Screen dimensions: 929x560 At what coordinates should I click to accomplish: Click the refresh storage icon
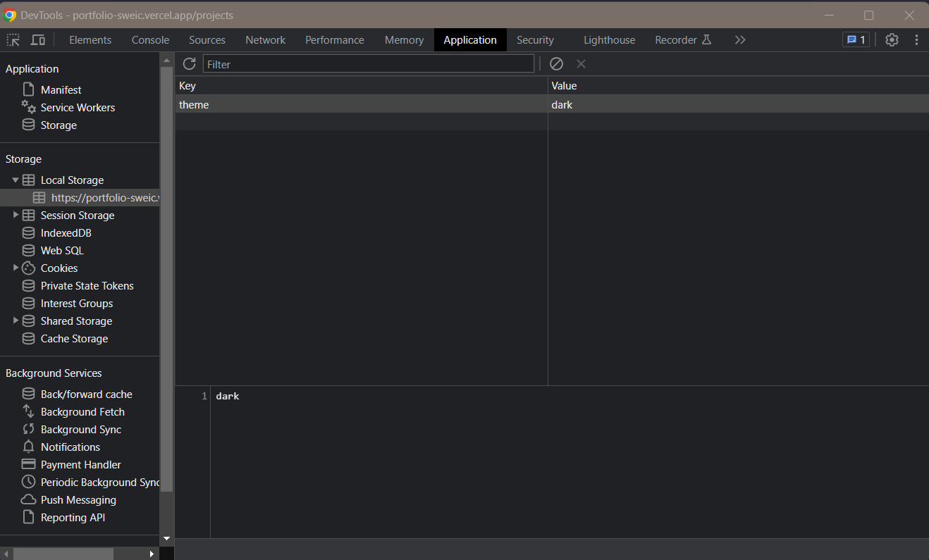(x=189, y=64)
